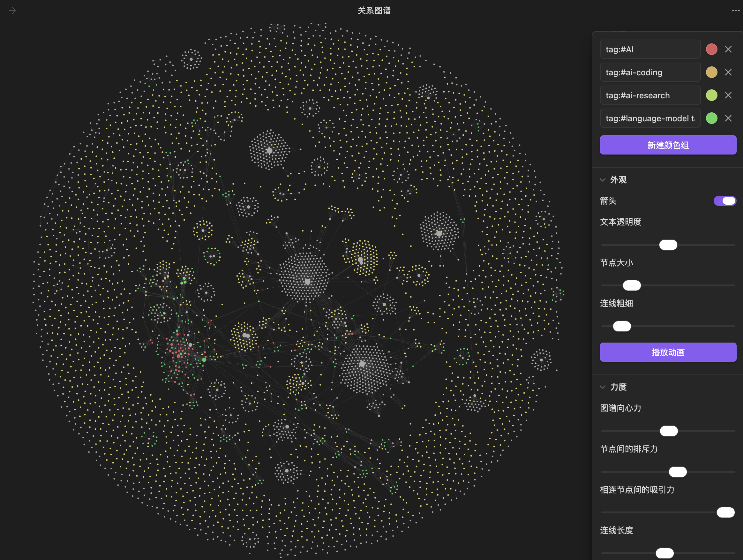Edit the tag:#language-model query field
Image resolution: width=743 pixels, height=560 pixels.
click(650, 118)
